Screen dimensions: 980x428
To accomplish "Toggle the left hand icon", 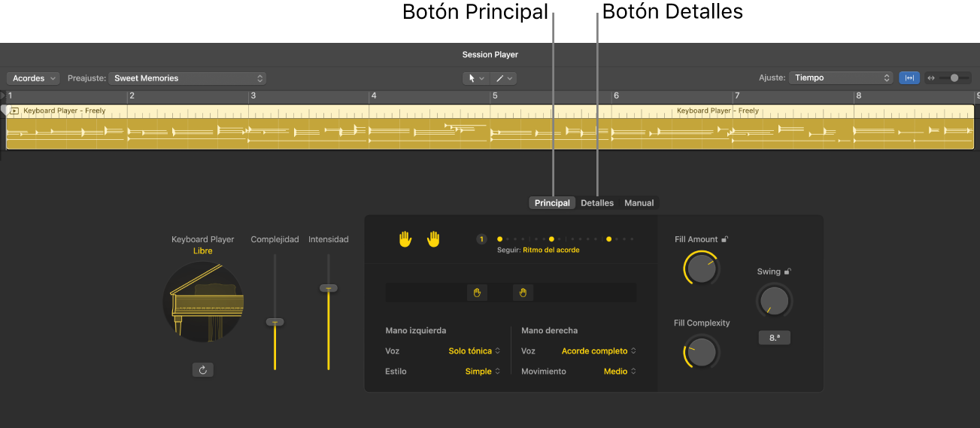I will tap(405, 239).
